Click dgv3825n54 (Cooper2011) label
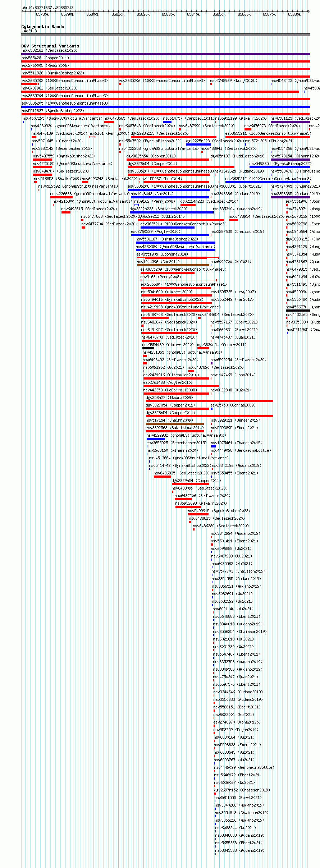 point(151,156)
